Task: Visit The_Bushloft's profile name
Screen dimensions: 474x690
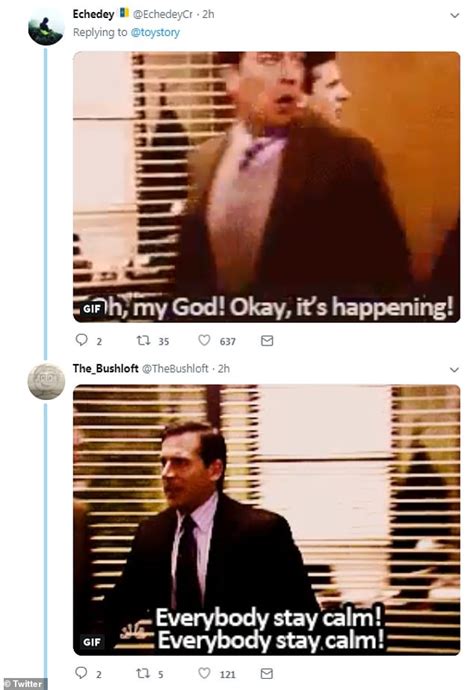Action: 106,368
